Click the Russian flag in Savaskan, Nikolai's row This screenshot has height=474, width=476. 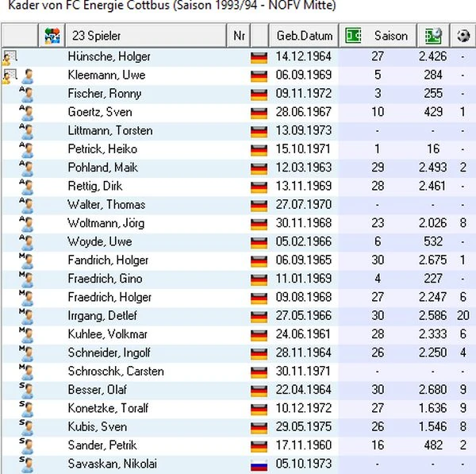(x=259, y=465)
